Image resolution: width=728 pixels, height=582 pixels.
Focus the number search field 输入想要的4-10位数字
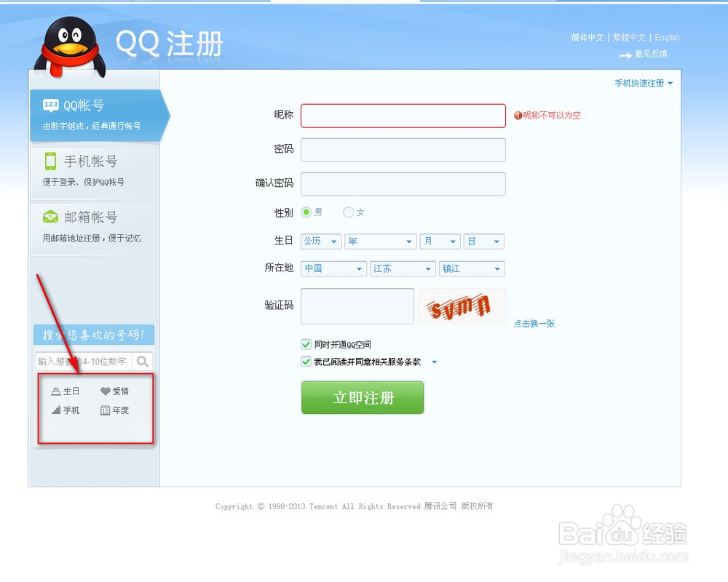point(84,361)
